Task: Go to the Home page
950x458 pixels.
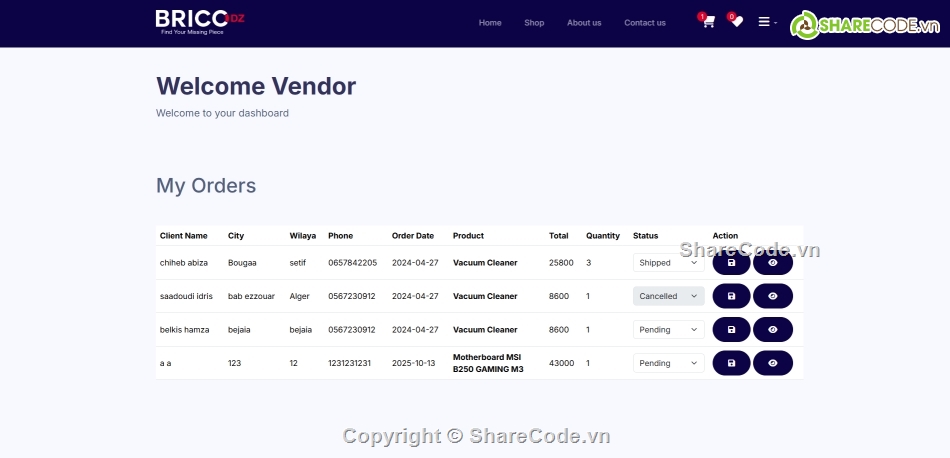Action: (490, 23)
